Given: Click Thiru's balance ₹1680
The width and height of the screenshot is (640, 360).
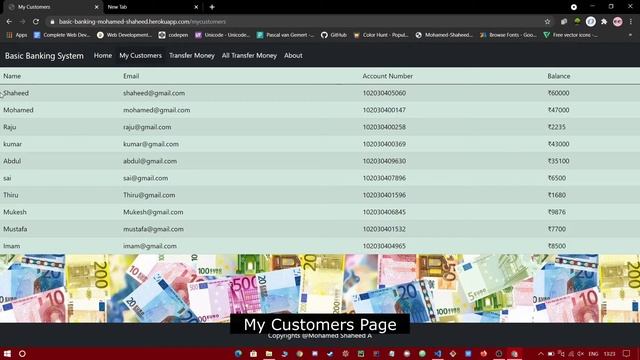Looking at the screenshot, I should tap(557, 195).
